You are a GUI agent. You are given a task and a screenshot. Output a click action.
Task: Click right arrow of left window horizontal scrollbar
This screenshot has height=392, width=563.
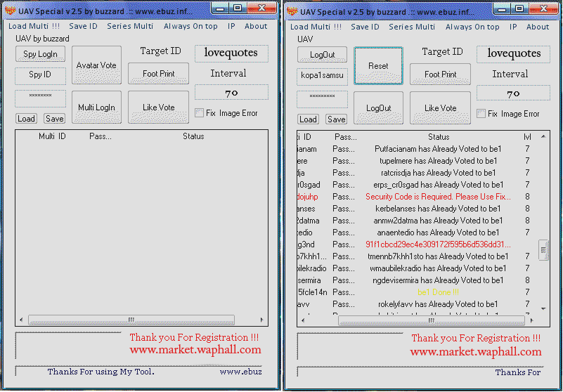261,320
